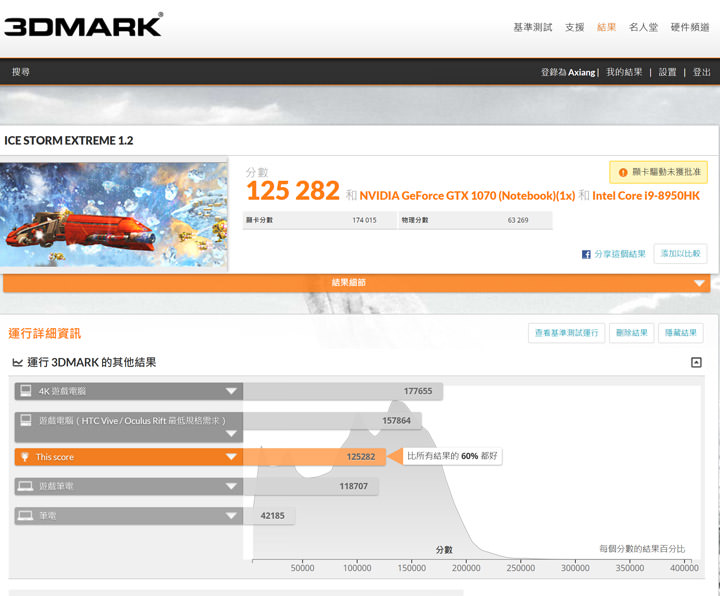Click the 添加以比較 button
The width and height of the screenshot is (720, 596).
click(680, 254)
